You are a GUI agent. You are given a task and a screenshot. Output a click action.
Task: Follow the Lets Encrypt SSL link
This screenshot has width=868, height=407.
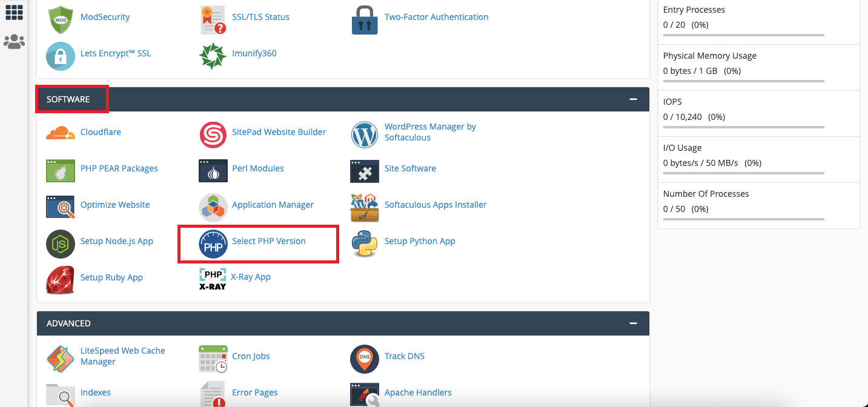[x=116, y=53]
